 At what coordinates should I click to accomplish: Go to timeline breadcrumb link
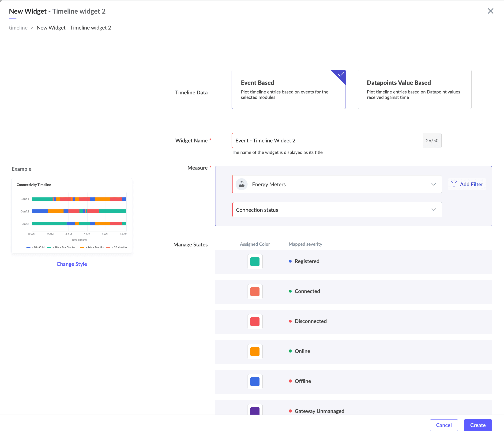(18, 28)
